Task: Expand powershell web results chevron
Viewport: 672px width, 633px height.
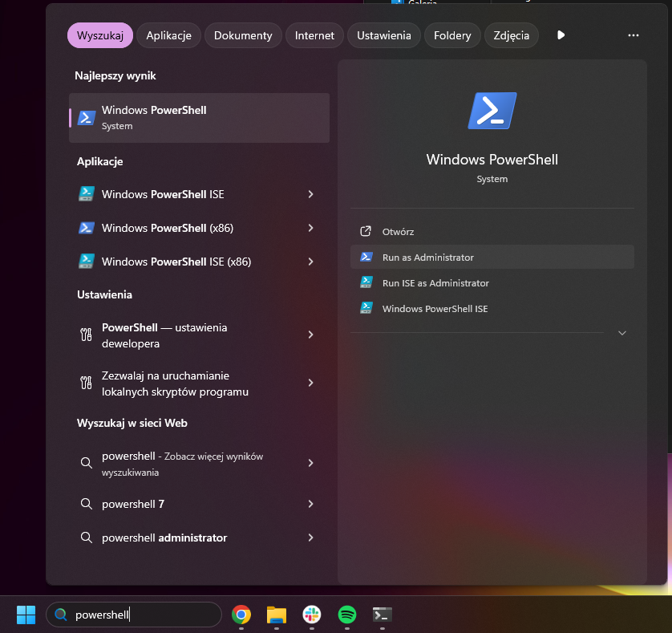Action: tap(310, 463)
